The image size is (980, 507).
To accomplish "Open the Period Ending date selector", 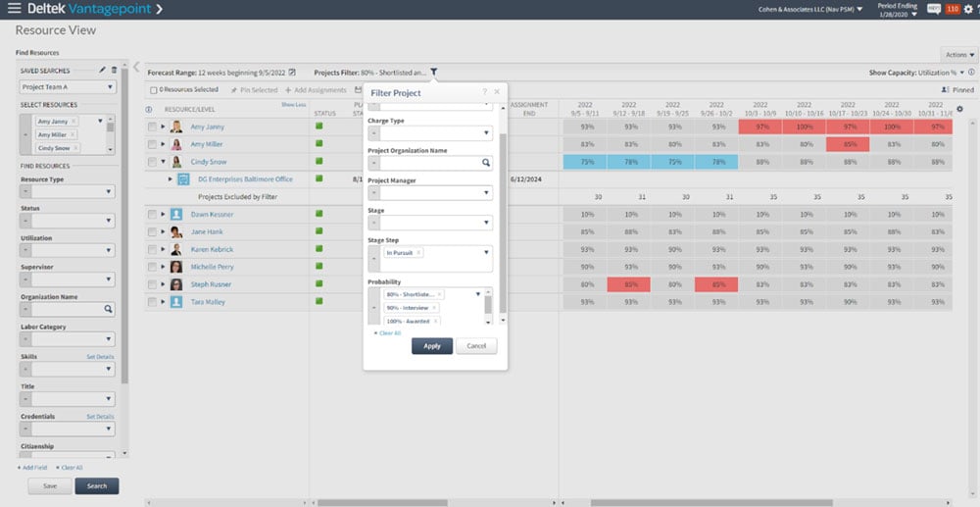I will click(897, 10).
